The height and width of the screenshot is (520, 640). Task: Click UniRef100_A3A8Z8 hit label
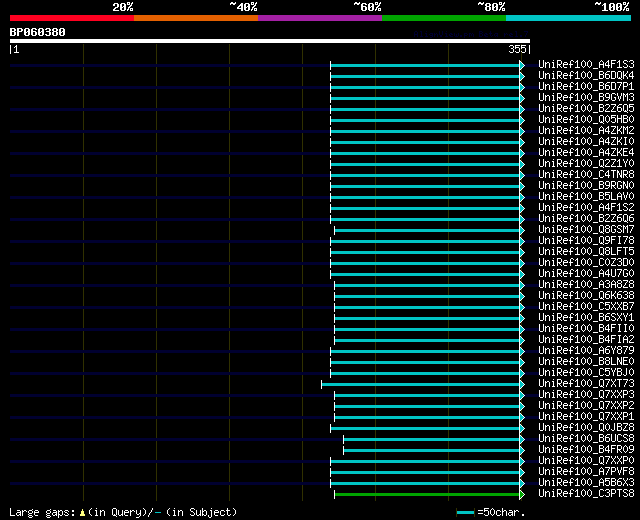coord(586,285)
